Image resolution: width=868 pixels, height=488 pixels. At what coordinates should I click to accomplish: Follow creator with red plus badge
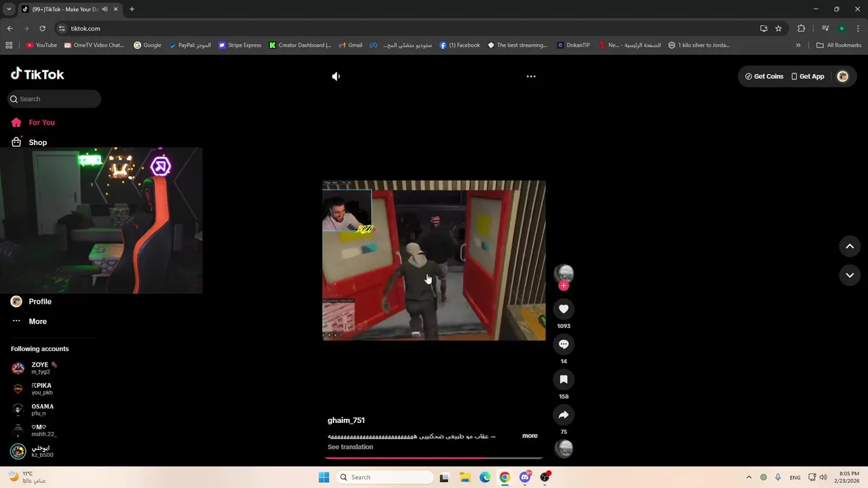pos(564,286)
